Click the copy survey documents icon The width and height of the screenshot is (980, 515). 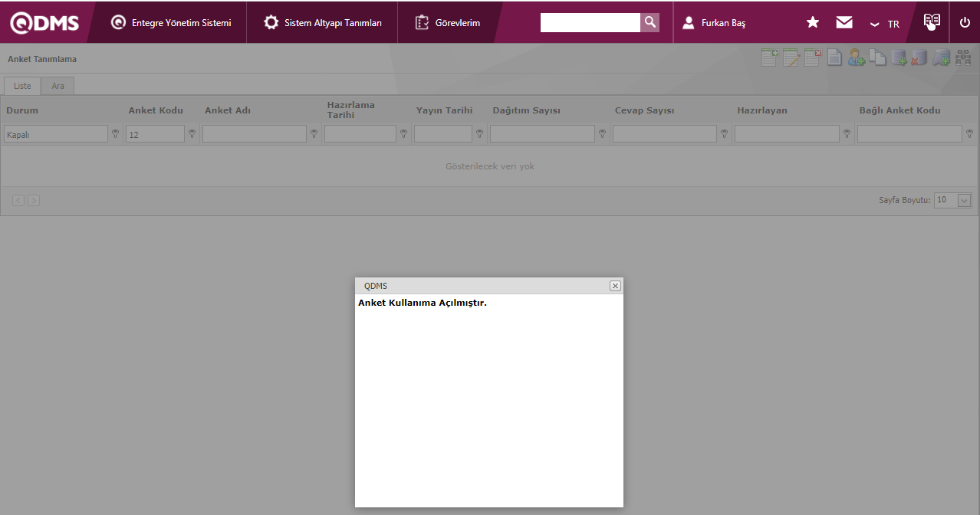[877, 57]
